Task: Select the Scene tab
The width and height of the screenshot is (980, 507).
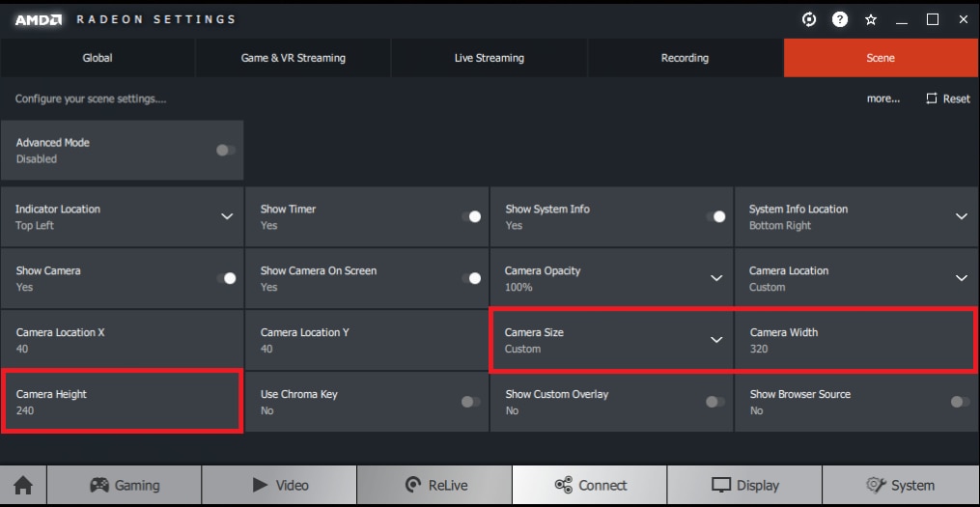Action: tap(881, 58)
